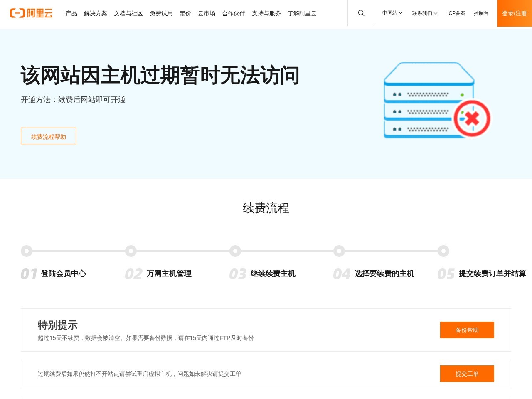Visit the 云市场 section
This screenshot has height=399, width=532.
tap(207, 13)
